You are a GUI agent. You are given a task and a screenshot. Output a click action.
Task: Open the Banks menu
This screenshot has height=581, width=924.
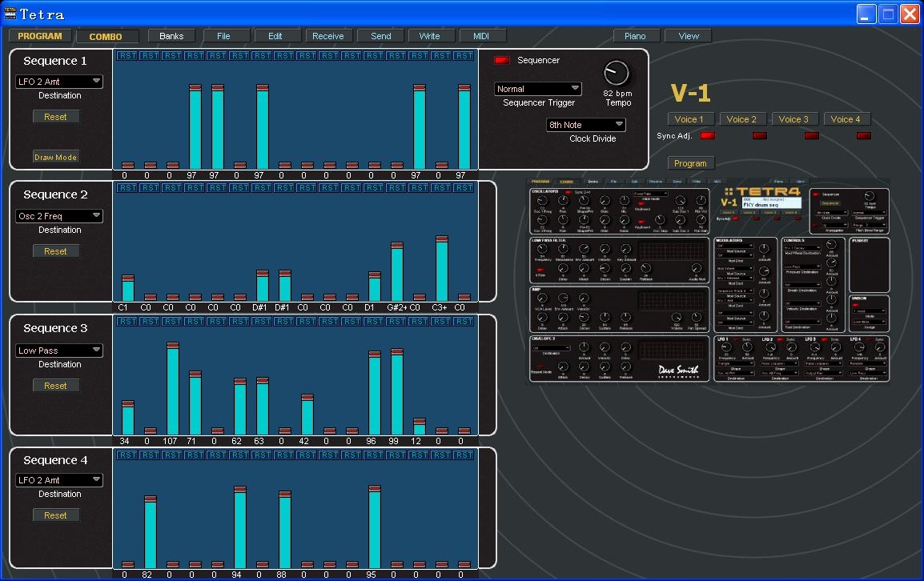(171, 36)
